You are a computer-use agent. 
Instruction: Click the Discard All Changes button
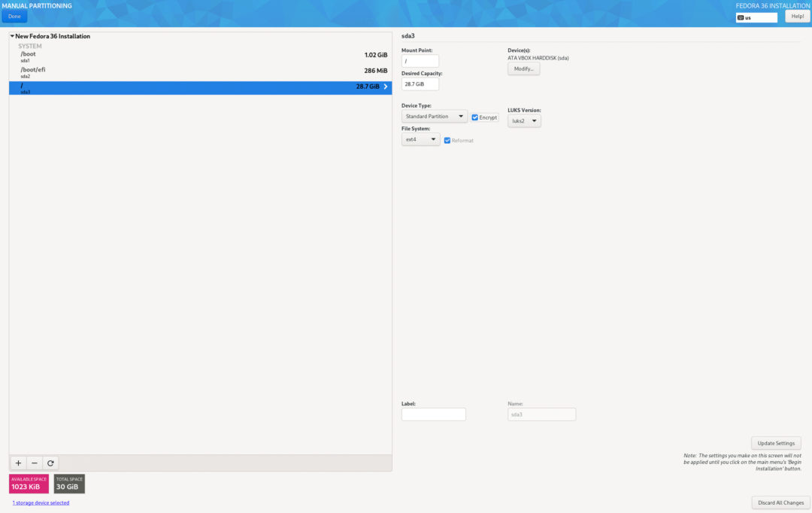[780, 502]
